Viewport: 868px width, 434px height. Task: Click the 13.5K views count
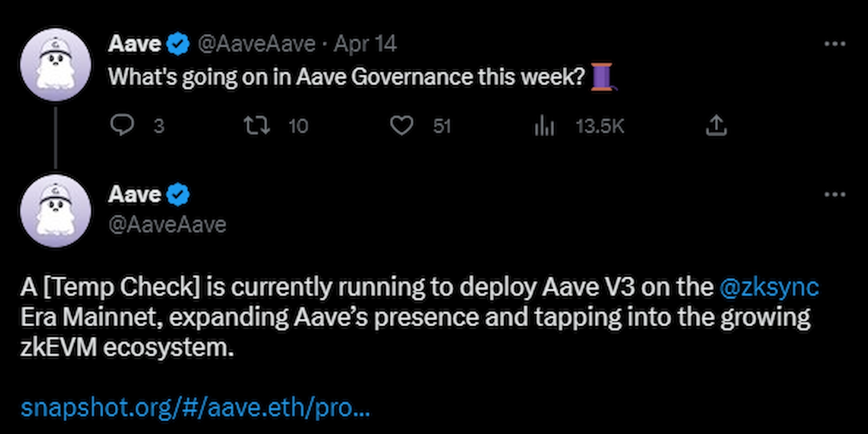coord(599,126)
